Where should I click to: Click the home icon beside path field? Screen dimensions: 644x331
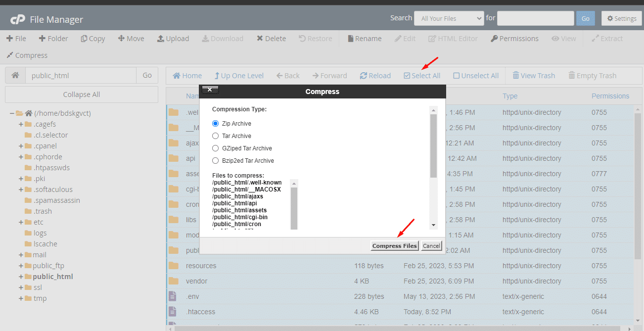point(15,76)
